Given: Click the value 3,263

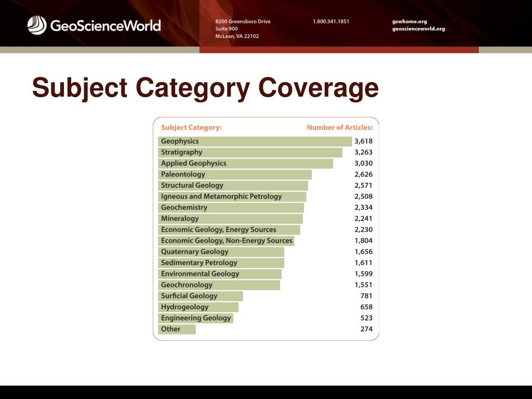Looking at the screenshot, I should [x=363, y=152].
